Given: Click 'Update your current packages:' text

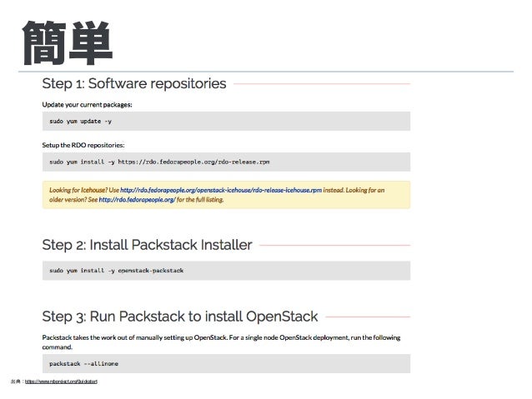Looking at the screenshot, I should (x=88, y=105).
